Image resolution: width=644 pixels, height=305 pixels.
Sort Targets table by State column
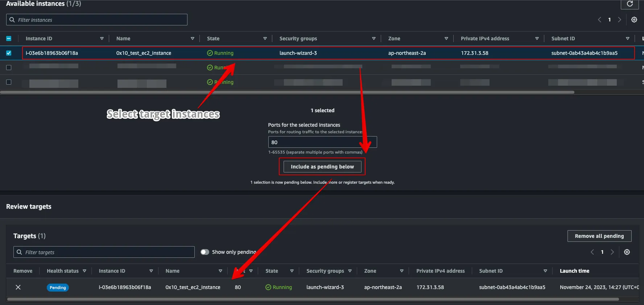coord(292,271)
